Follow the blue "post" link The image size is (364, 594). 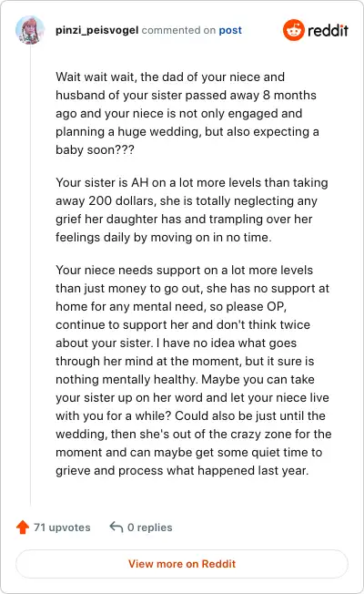pyautogui.click(x=230, y=30)
